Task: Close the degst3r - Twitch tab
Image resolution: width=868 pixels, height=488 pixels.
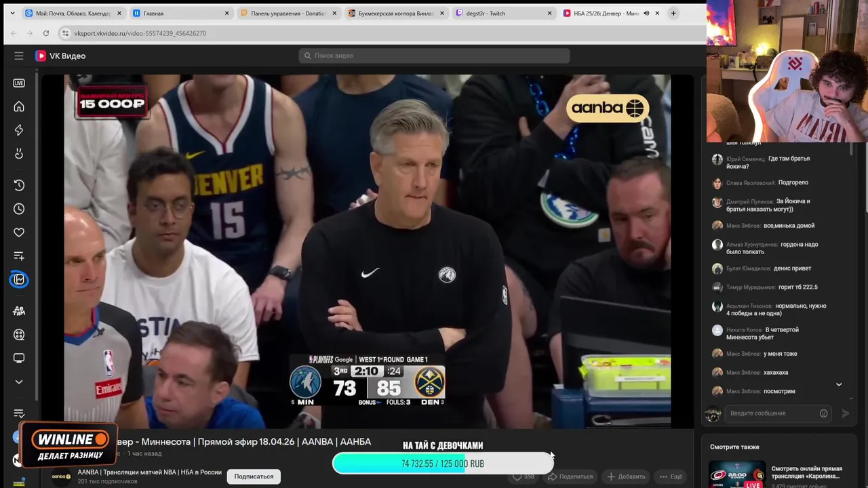Action: 550,13
